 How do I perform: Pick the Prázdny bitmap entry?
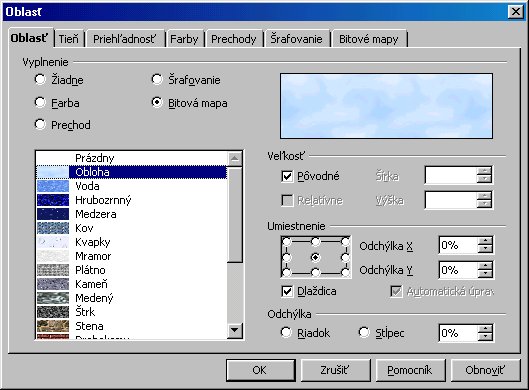point(132,158)
